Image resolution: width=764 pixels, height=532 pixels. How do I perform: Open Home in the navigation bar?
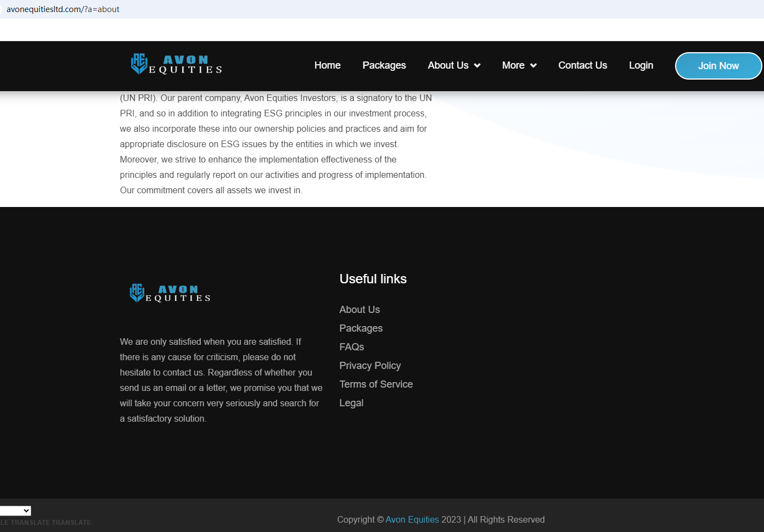click(x=328, y=65)
